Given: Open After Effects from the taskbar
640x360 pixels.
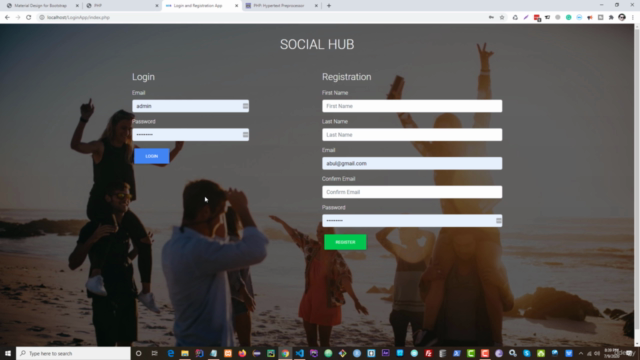Looking at the screenshot, I should coord(385,353).
